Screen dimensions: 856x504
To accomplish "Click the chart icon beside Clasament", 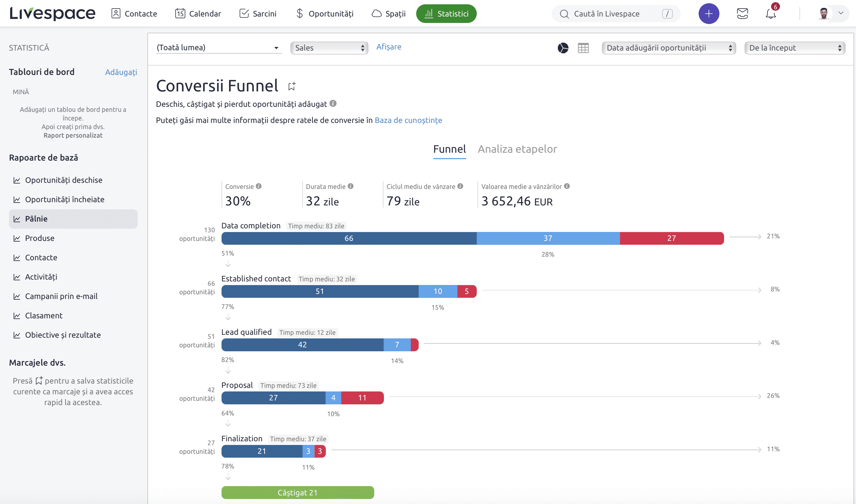I will pos(16,316).
